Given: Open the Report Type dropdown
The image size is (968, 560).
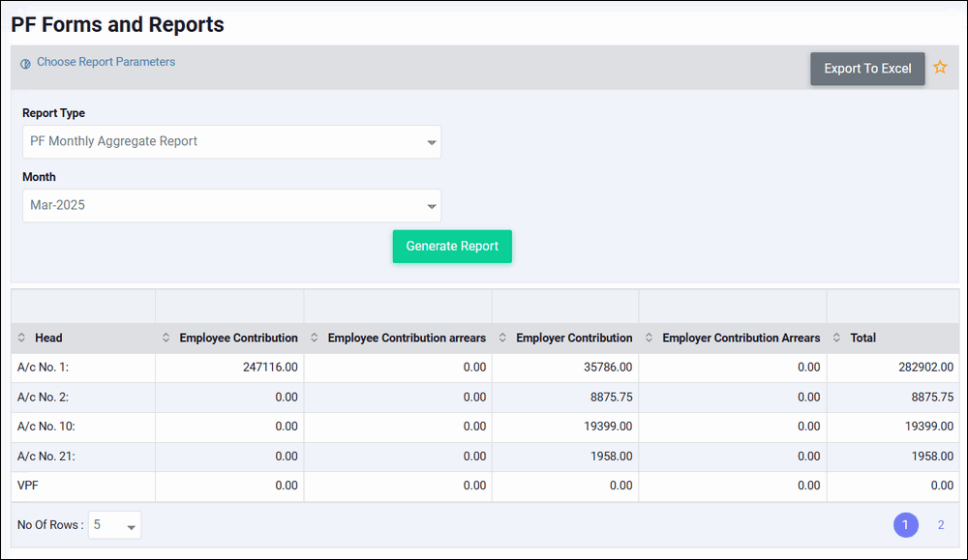Looking at the screenshot, I should 231,142.
